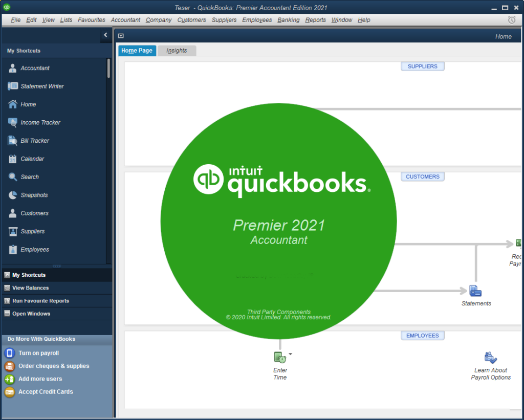Click the Turn on payroll link
Screen dimensions: 524x420
(x=38, y=353)
